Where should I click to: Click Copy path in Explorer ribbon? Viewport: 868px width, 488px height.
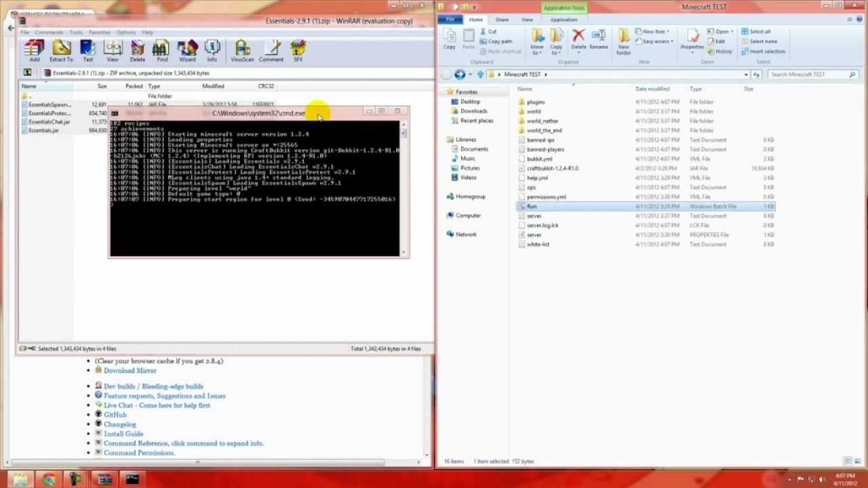pyautogui.click(x=496, y=41)
